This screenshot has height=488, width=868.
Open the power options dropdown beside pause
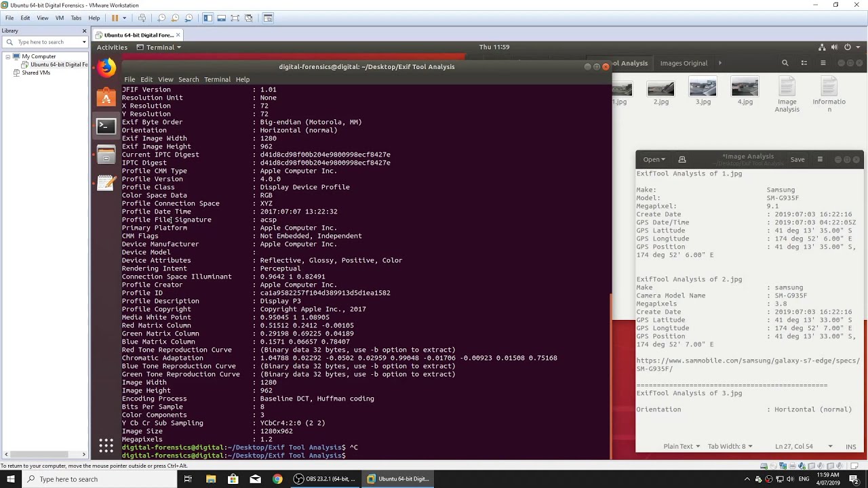click(x=124, y=18)
